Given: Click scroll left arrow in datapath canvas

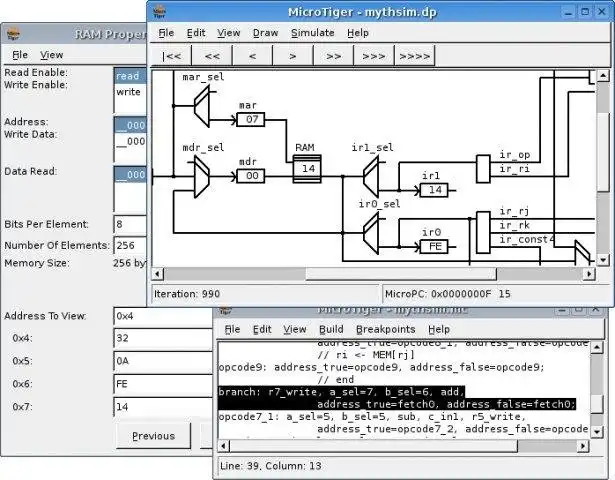Looking at the screenshot, I should tap(158, 273).
